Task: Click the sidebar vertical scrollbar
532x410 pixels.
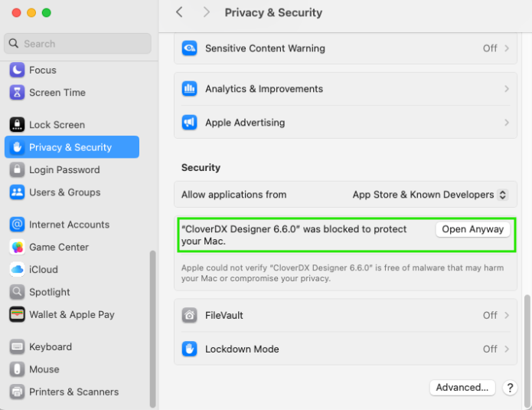Action: click(152, 329)
